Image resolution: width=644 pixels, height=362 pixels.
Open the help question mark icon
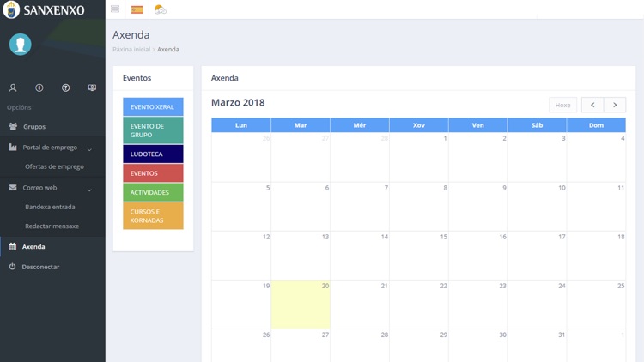pos(66,87)
